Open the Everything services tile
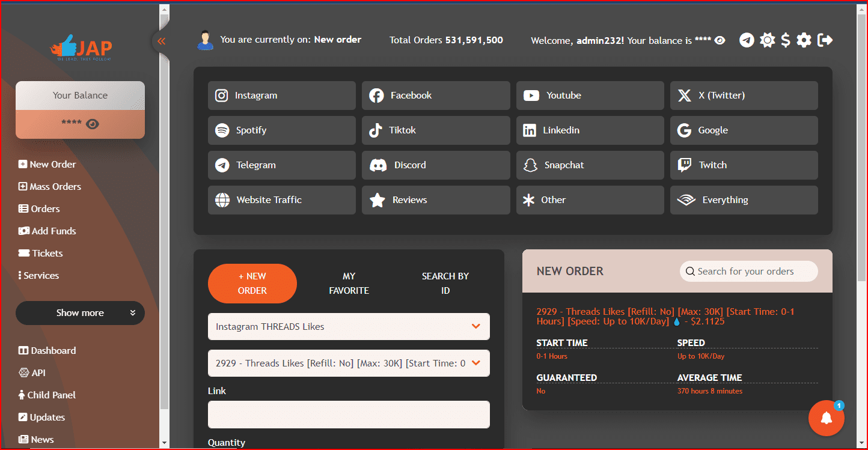868x450 pixels. coord(744,199)
